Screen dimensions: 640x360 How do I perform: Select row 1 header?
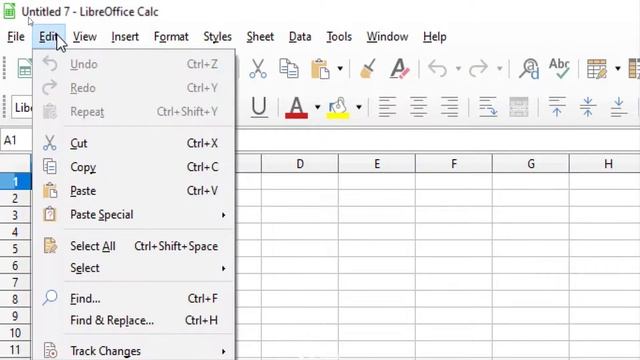point(15,181)
